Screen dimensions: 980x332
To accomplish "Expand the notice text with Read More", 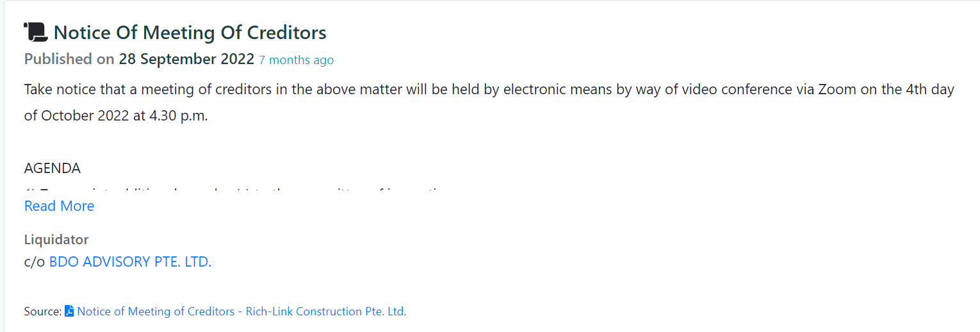I will pyautogui.click(x=59, y=206).
